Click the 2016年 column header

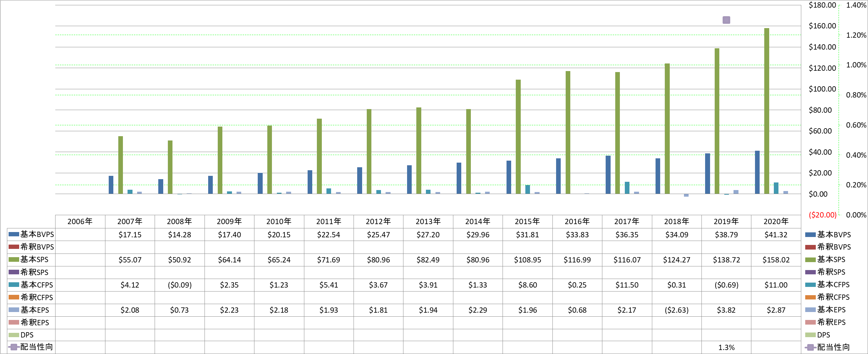[577, 221]
